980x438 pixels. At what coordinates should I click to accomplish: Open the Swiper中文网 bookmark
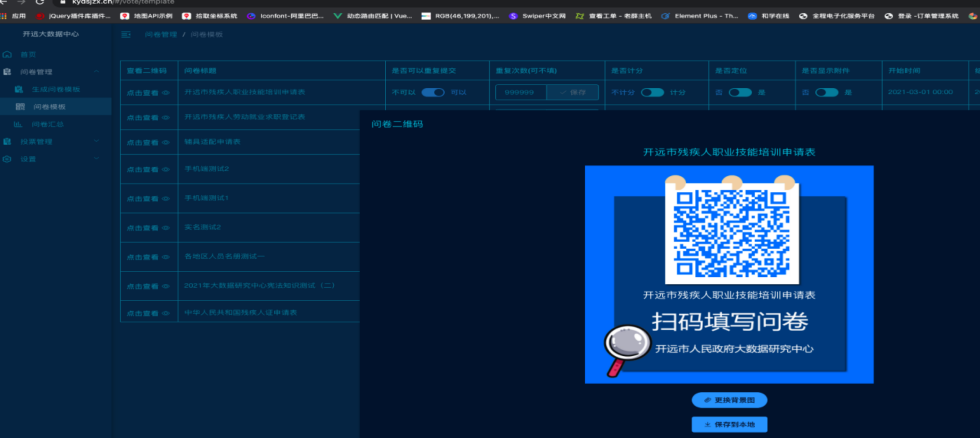click(537, 16)
